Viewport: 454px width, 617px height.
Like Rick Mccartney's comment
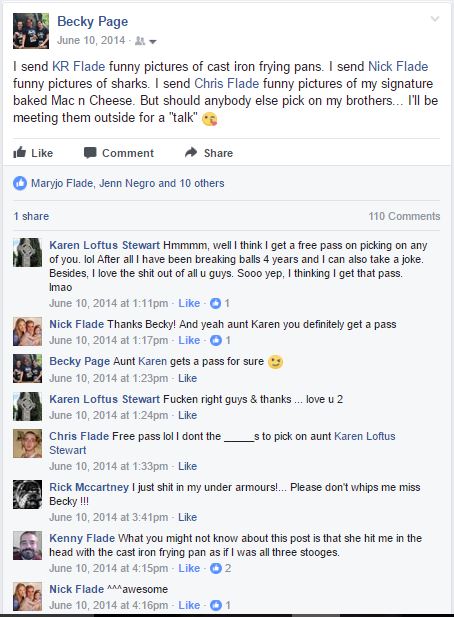tap(187, 517)
